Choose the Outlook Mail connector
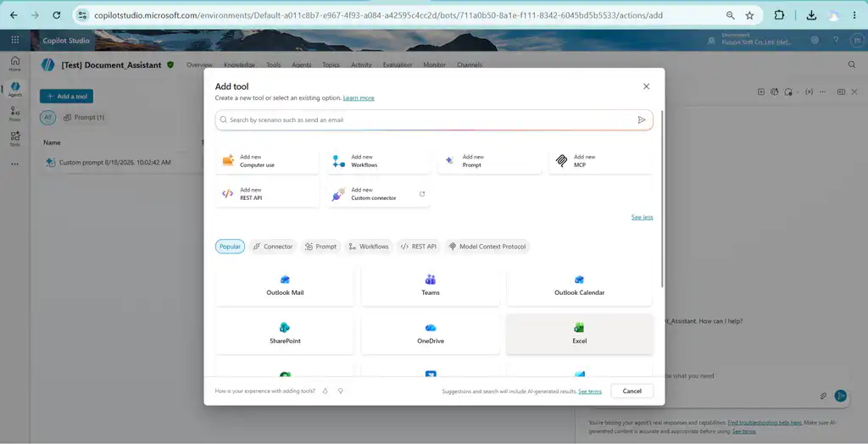Image resolution: width=868 pixels, height=444 pixels. [285, 286]
